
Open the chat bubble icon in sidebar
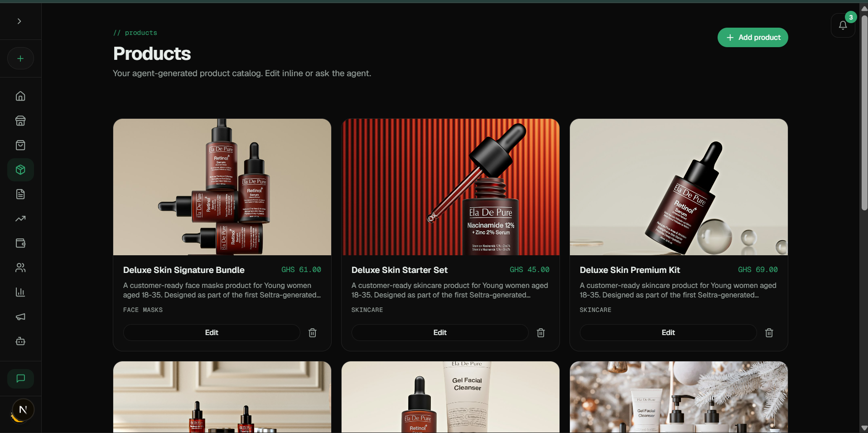[20, 379]
